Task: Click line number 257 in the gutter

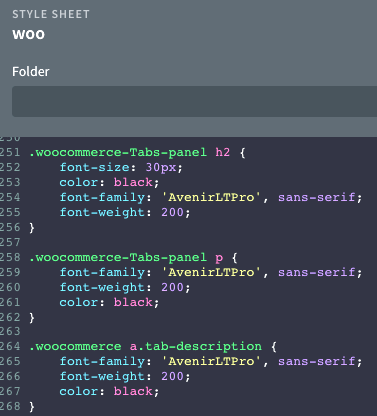Action: [x=10, y=242]
